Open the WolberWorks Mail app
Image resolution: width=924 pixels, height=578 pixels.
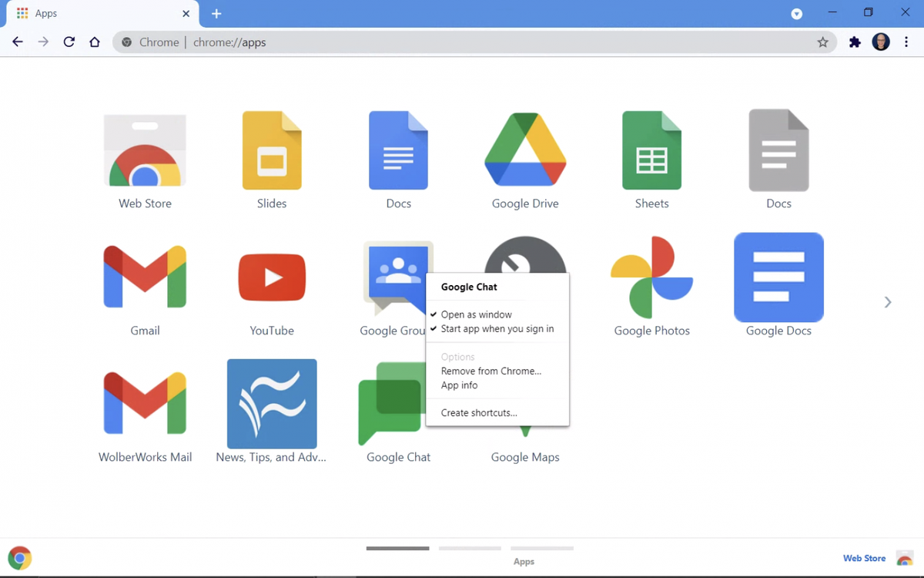coord(145,404)
